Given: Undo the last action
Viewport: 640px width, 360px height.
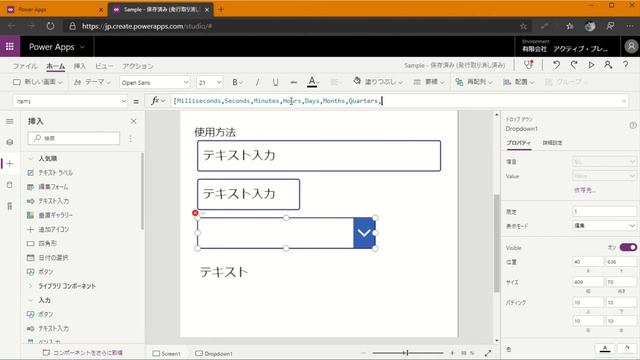Looking at the screenshot, I should (556, 65).
